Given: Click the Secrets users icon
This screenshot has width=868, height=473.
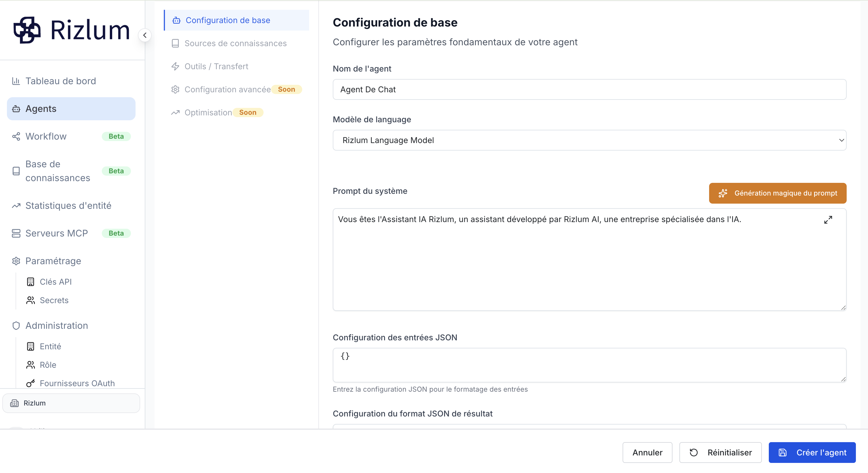Looking at the screenshot, I should point(30,300).
